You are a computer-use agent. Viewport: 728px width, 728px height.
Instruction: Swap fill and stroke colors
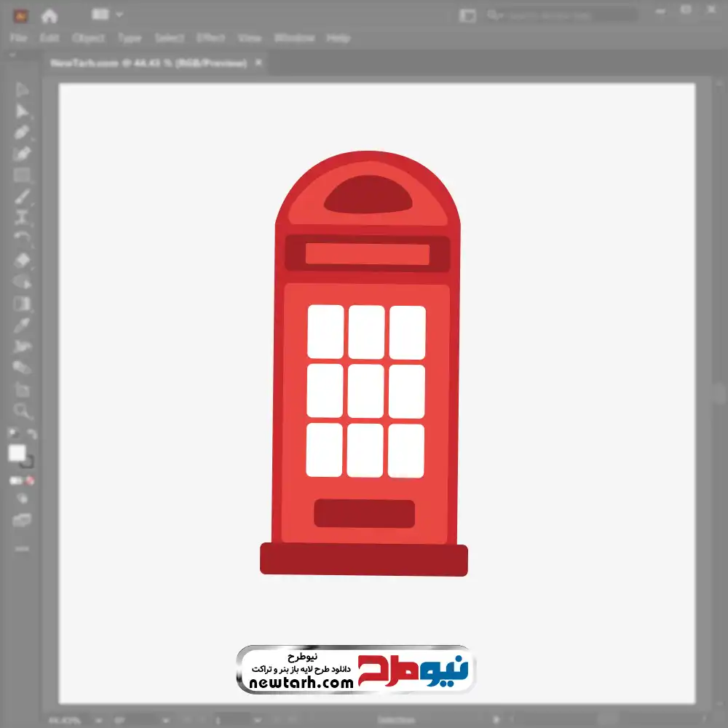pyautogui.click(x=32, y=435)
